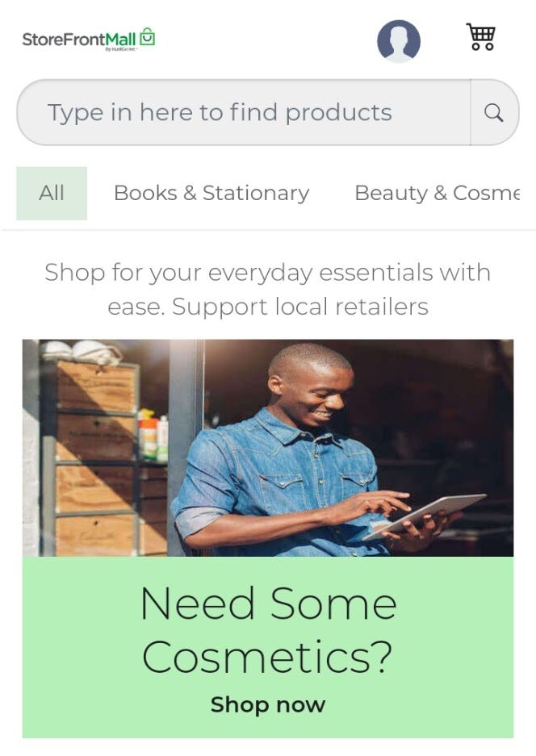This screenshot has width=536, height=756.
Task: Click the 'Shop now' link
Action: click(268, 705)
